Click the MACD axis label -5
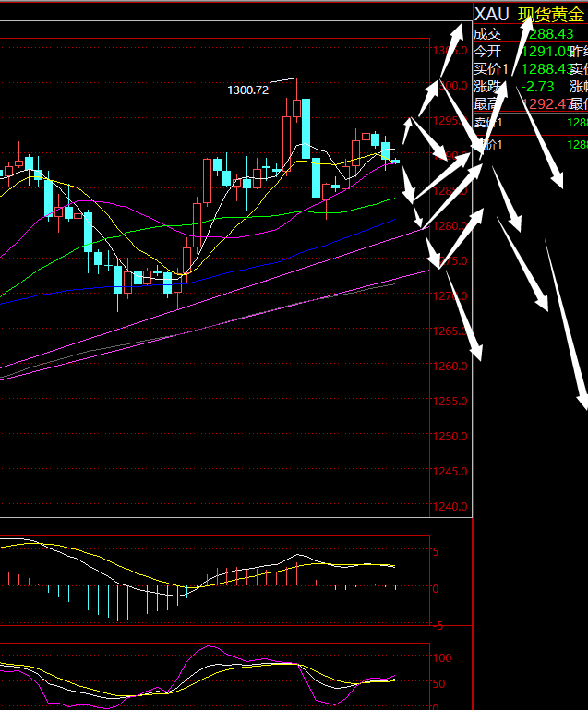 pyautogui.click(x=438, y=626)
